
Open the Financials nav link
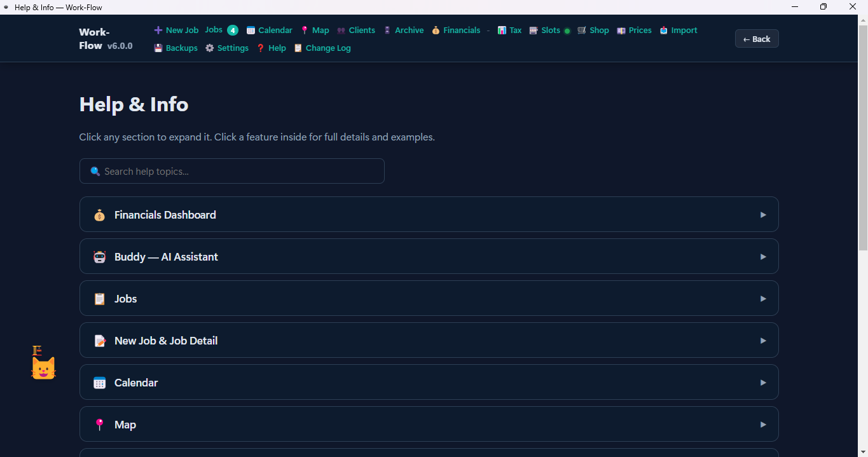pos(456,30)
